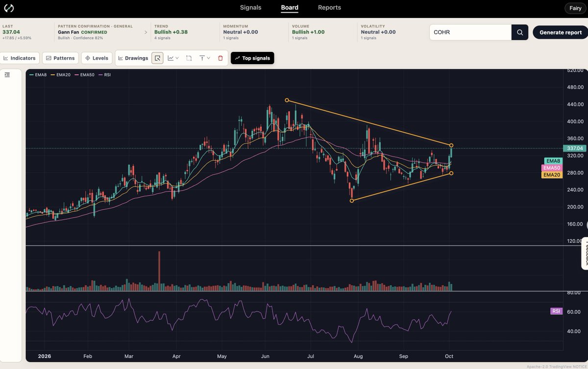Click the Volatility Neutral +0.00 card
588x369 pixels.
(378, 32)
